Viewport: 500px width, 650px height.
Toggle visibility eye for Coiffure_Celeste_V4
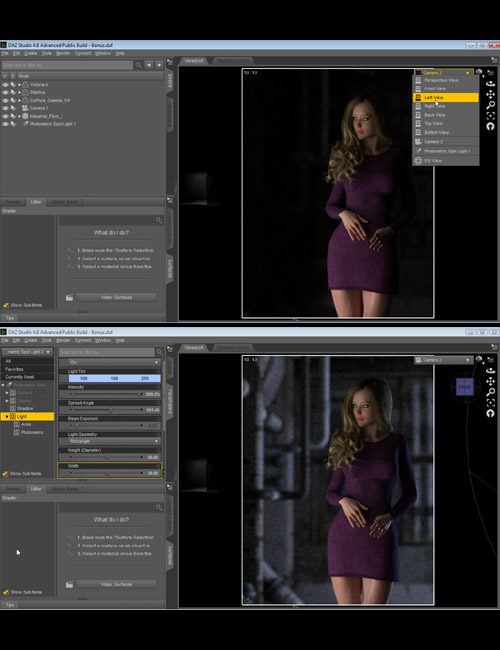(x=5, y=100)
